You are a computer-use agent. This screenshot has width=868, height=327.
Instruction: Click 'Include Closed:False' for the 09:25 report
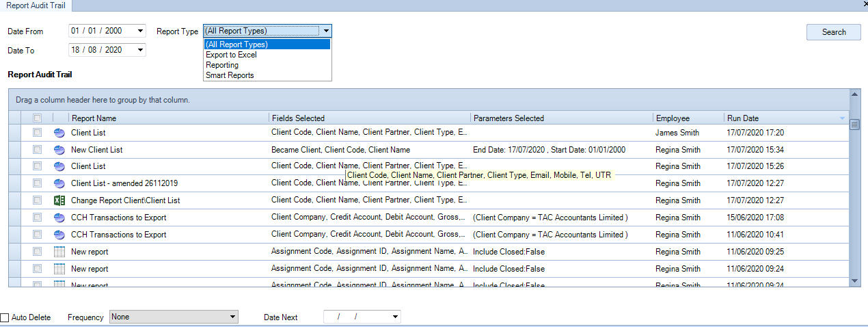click(508, 252)
